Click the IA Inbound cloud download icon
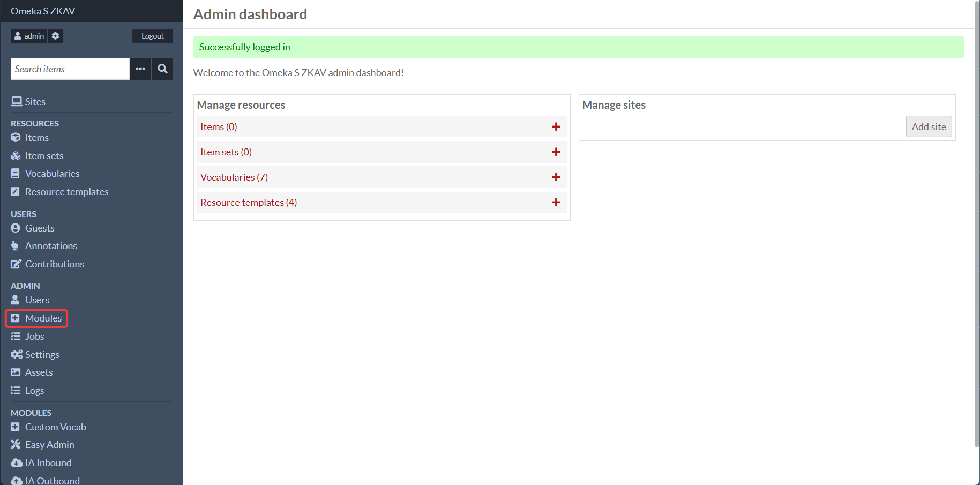 [x=17, y=463]
